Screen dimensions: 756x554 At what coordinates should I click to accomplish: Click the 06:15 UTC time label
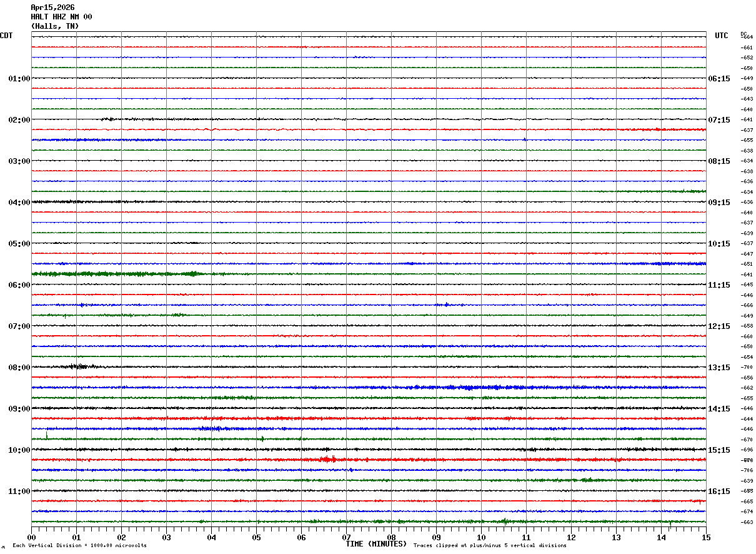(719, 79)
